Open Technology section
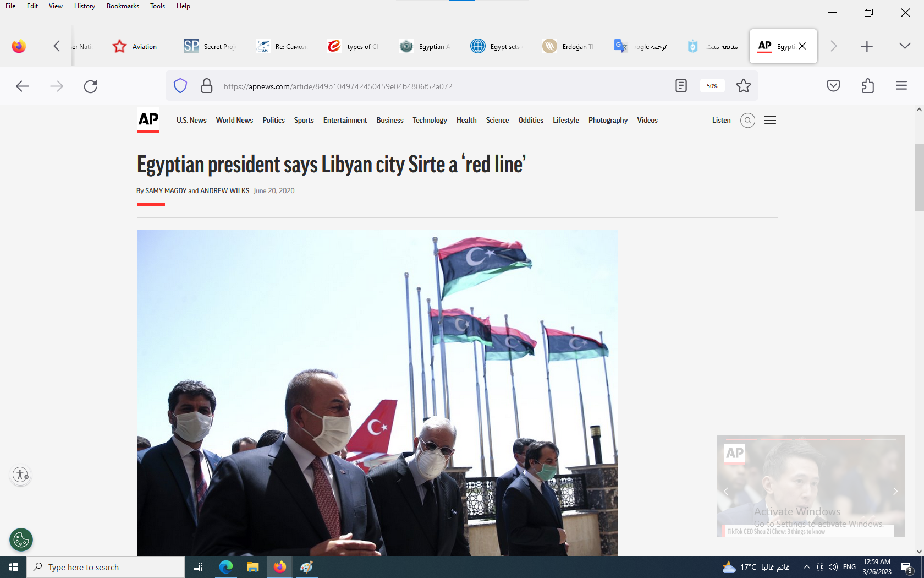Screen dimensions: 924x578 click(x=430, y=120)
